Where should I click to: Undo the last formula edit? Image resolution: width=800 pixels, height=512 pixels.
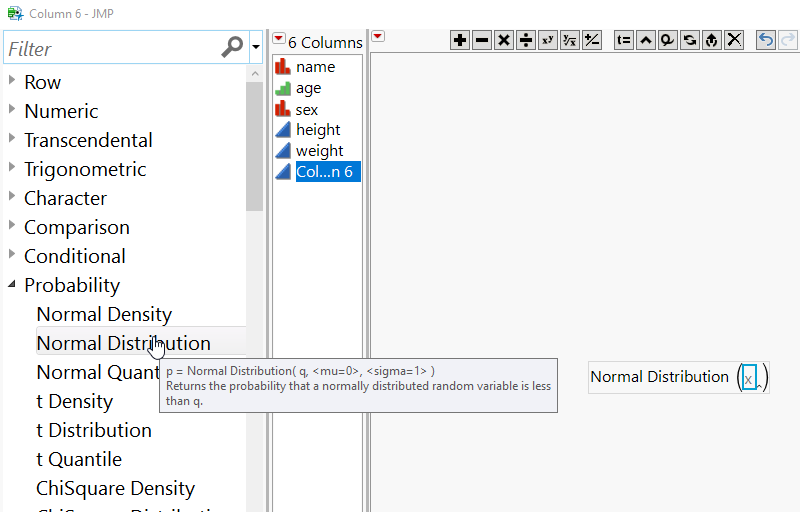[x=765, y=40]
